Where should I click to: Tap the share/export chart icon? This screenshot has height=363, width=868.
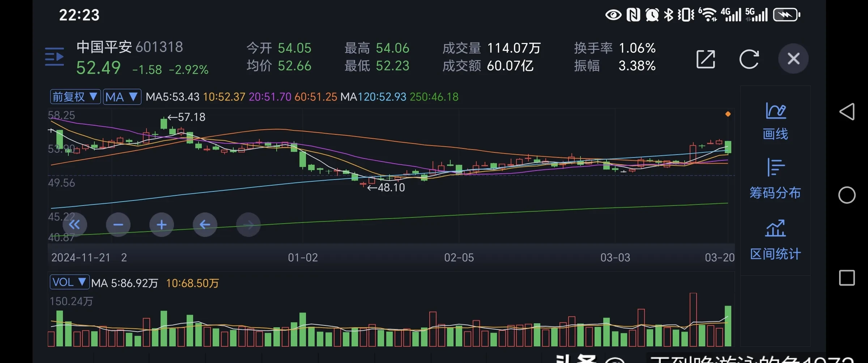[706, 59]
